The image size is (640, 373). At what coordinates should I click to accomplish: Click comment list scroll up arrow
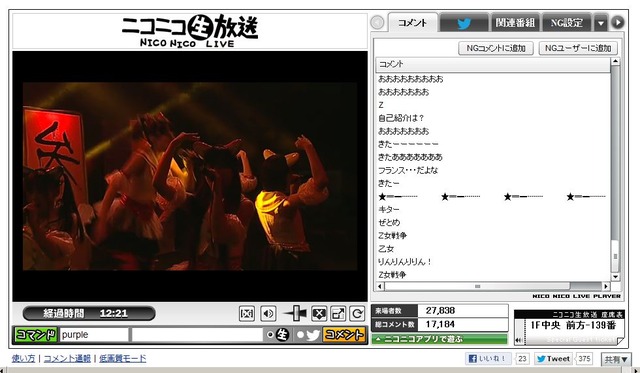(615, 62)
